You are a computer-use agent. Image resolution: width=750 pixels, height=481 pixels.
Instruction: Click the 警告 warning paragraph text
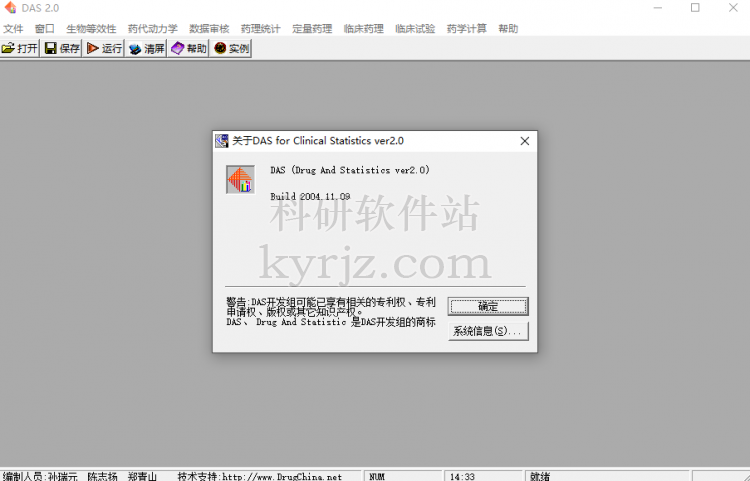tap(331, 312)
